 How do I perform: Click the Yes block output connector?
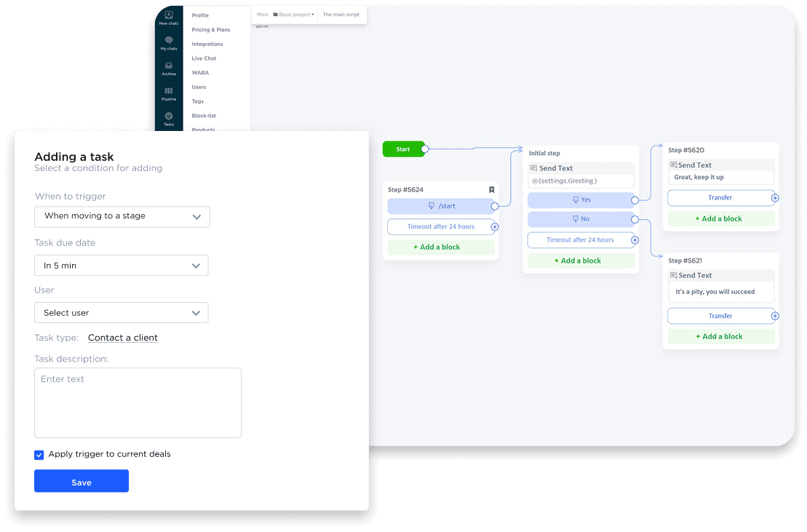pos(635,200)
